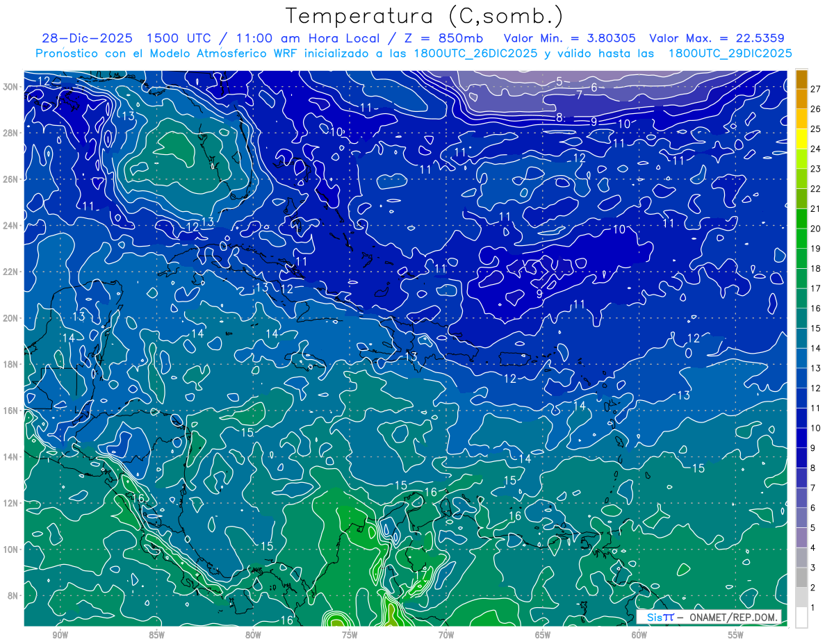Click the 60W longitude axis label

click(x=639, y=635)
